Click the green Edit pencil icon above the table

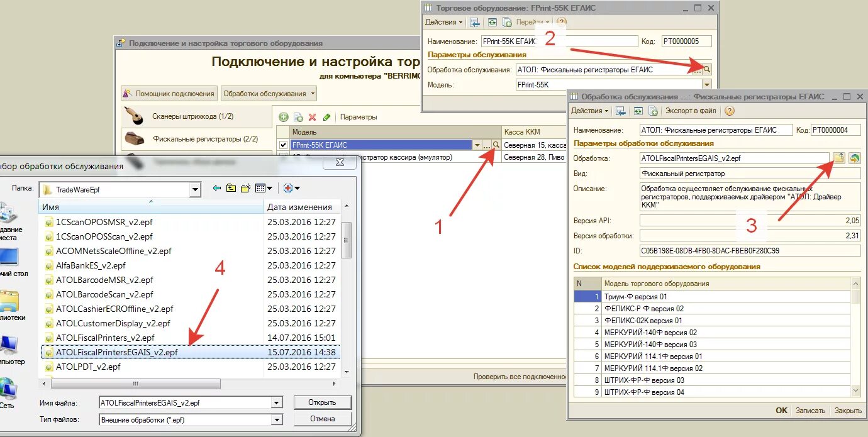coord(326,117)
